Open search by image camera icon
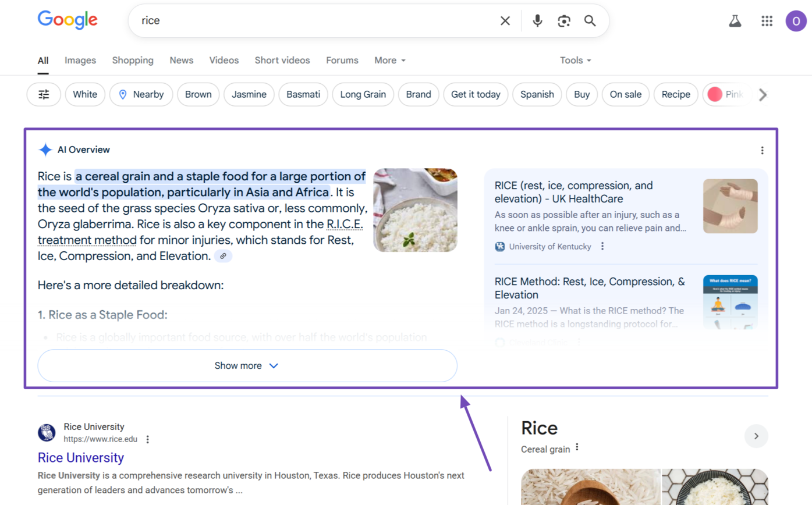This screenshot has width=812, height=505. [x=563, y=21]
